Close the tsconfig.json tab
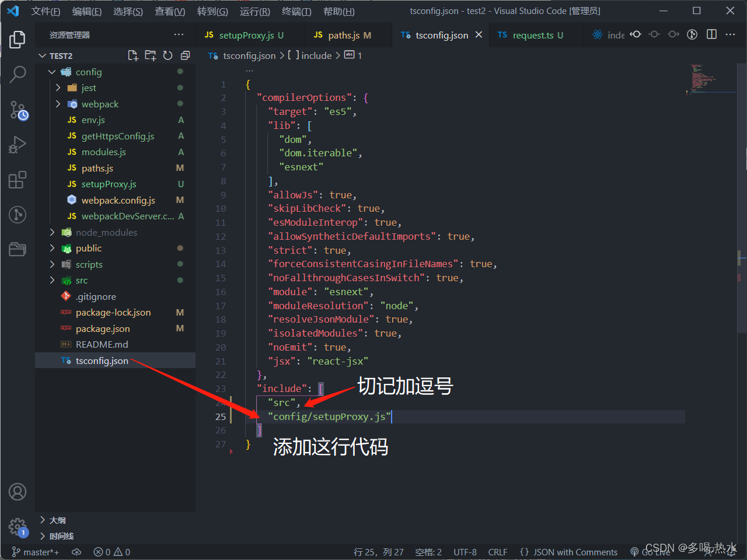The width and height of the screenshot is (747, 560). [x=479, y=35]
